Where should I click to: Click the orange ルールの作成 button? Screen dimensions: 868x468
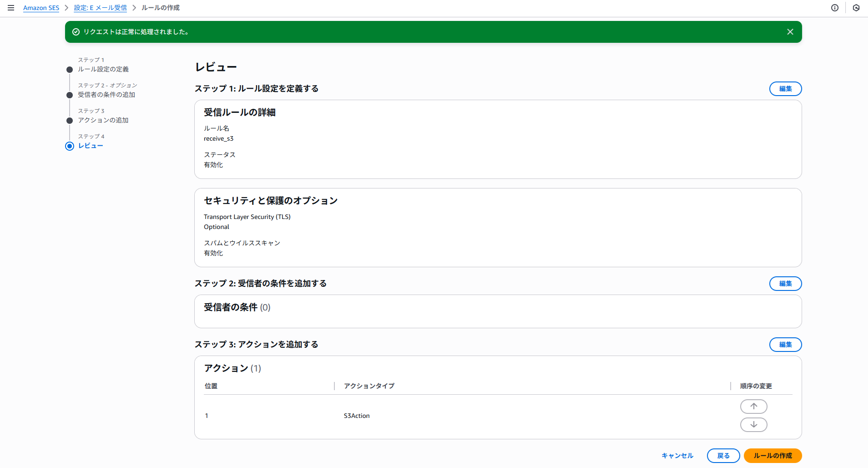pos(772,456)
